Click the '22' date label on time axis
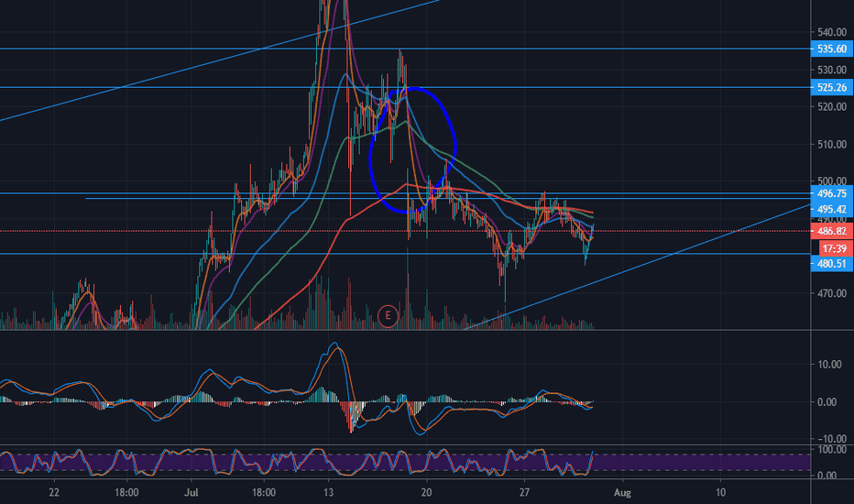Screen dimensions: 854x504 tap(53, 493)
